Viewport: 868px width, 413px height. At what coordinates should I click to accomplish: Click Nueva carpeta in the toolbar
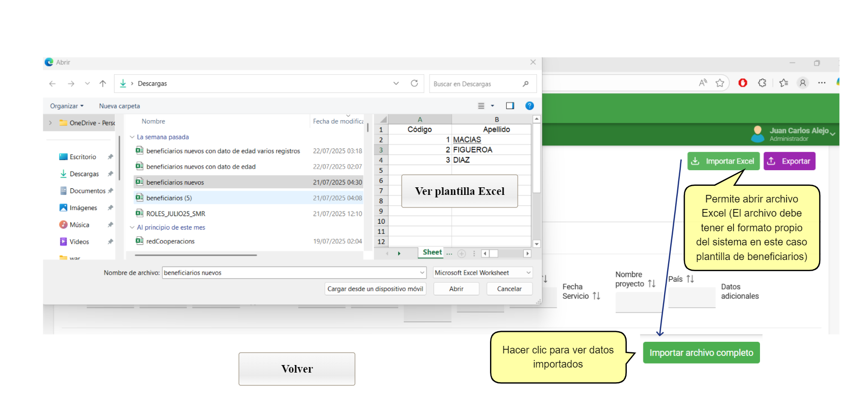pos(120,106)
